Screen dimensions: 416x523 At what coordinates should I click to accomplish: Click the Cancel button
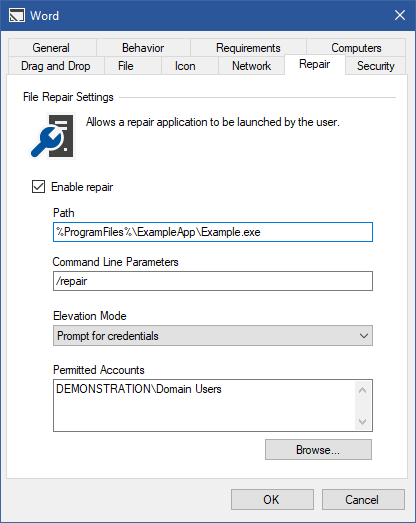(363, 499)
